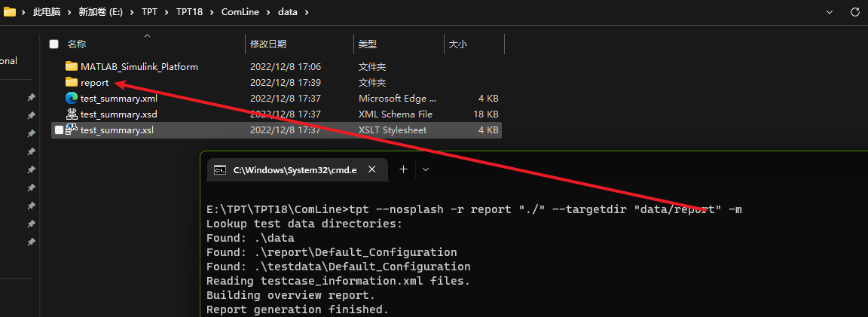Viewport: 868px width, 317px height.
Task: Sort by the 类型 column header
Action: point(368,44)
